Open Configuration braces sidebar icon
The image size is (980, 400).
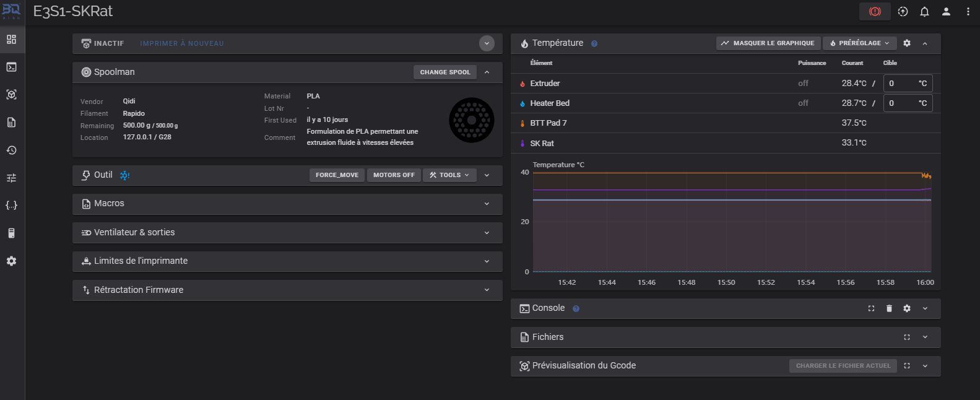11,206
